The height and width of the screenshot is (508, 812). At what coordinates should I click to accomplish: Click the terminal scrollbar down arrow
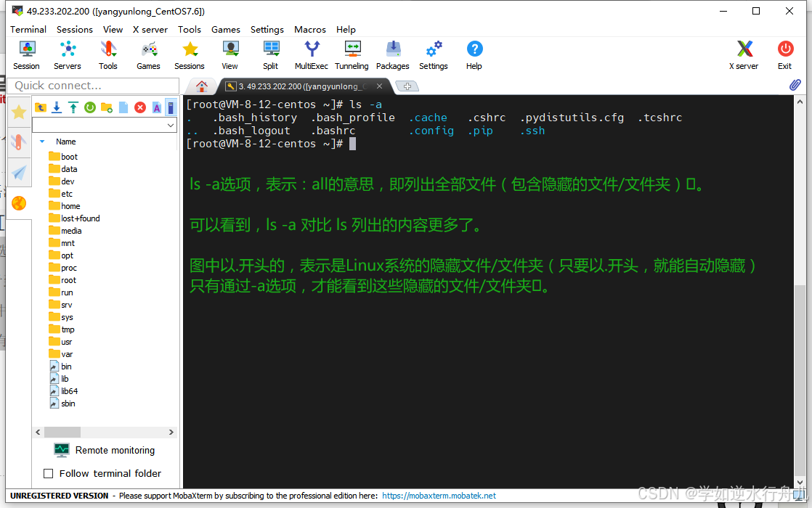[x=800, y=482]
